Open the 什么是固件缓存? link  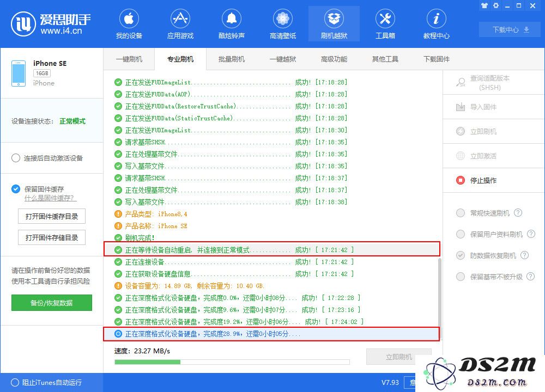click(50, 198)
